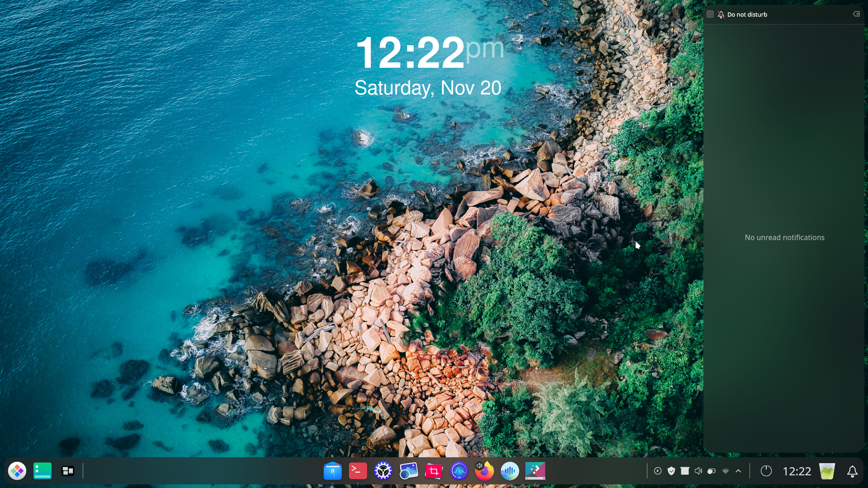
Task: Launch the pink screenshot crop tool
Action: pos(434,471)
